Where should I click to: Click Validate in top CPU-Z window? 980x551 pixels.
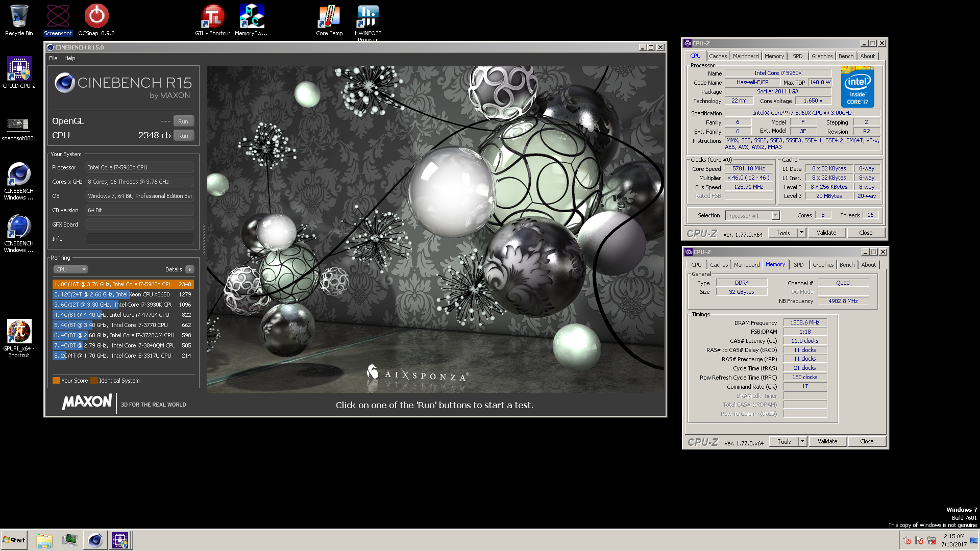pyautogui.click(x=826, y=233)
